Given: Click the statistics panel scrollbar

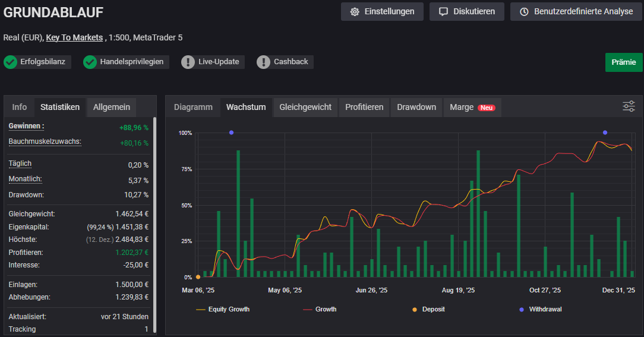Looking at the screenshot, I should [155, 226].
